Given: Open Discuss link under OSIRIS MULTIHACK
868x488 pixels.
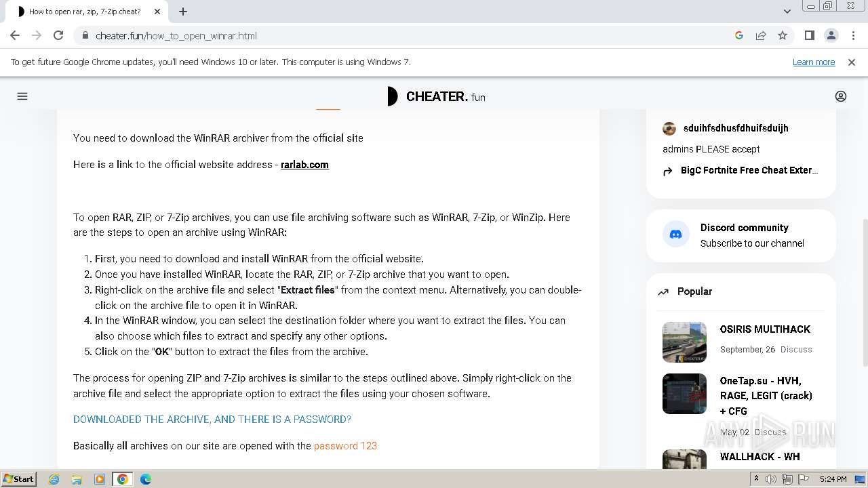Looking at the screenshot, I should click(796, 350).
